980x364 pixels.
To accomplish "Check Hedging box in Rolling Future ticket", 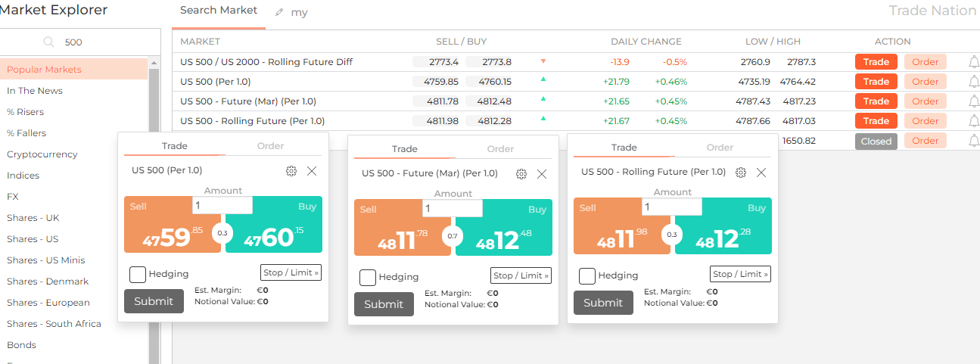I will point(587,275).
